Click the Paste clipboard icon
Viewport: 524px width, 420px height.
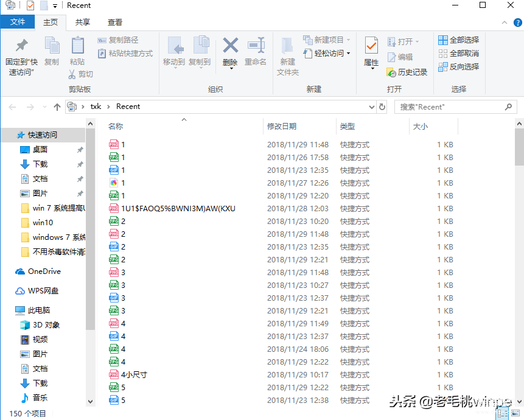pyautogui.click(x=77, y=46)
